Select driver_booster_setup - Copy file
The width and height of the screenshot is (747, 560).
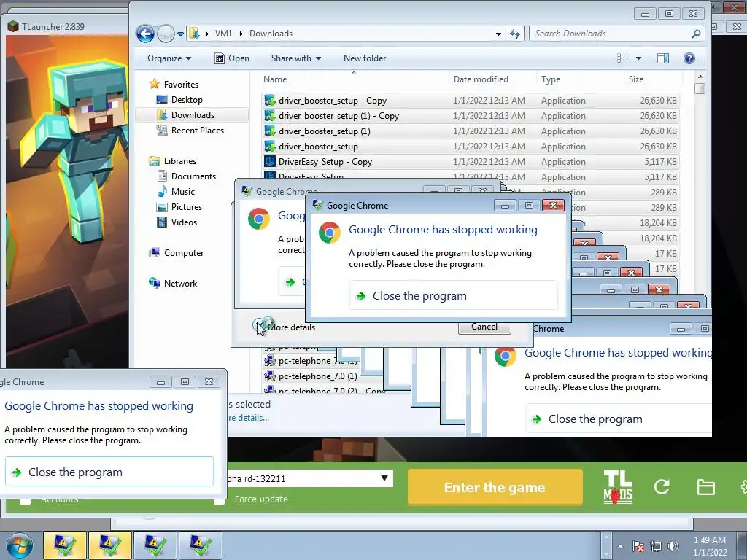469,101
